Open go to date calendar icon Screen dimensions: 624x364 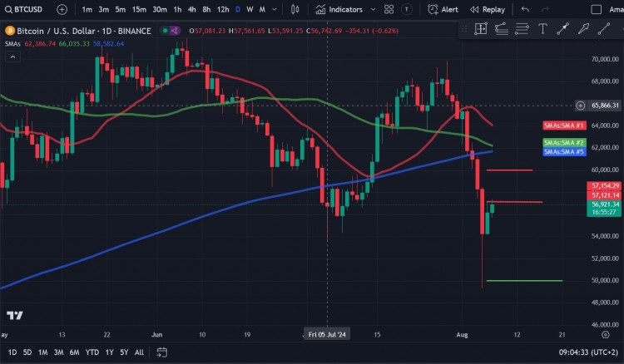pyautogui.click(x=162, y=352)
